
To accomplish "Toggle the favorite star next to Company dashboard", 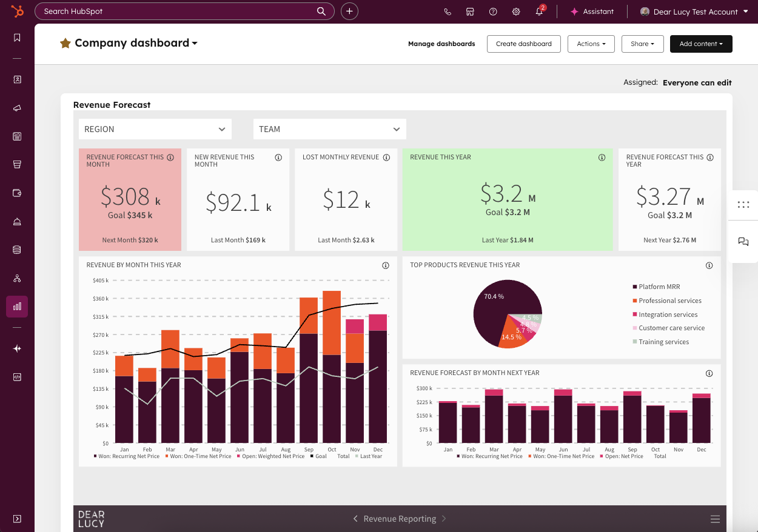I will 65,43.
